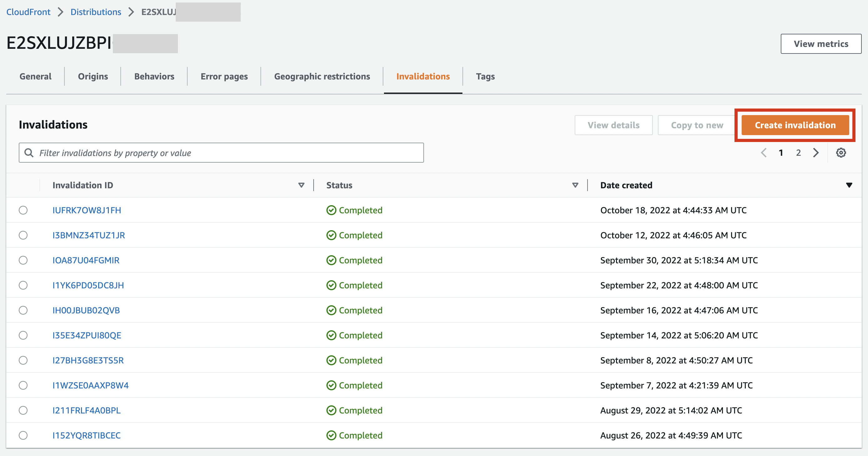Open table preferences gear icon
Screen dimensions: 868x456
tap(841, 153)
